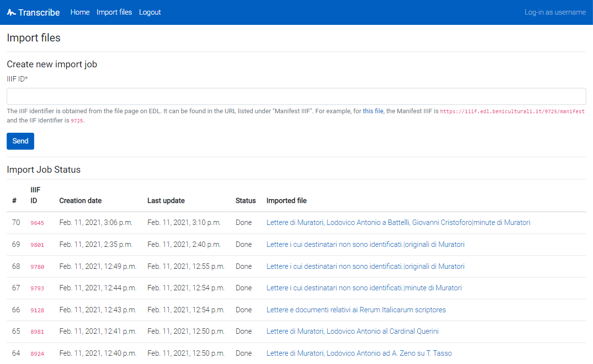Viewport: 593px width, 364px height.
Task: Select IIIF ID code 9128
Action: pyautogui.click(x=37, y=310)
